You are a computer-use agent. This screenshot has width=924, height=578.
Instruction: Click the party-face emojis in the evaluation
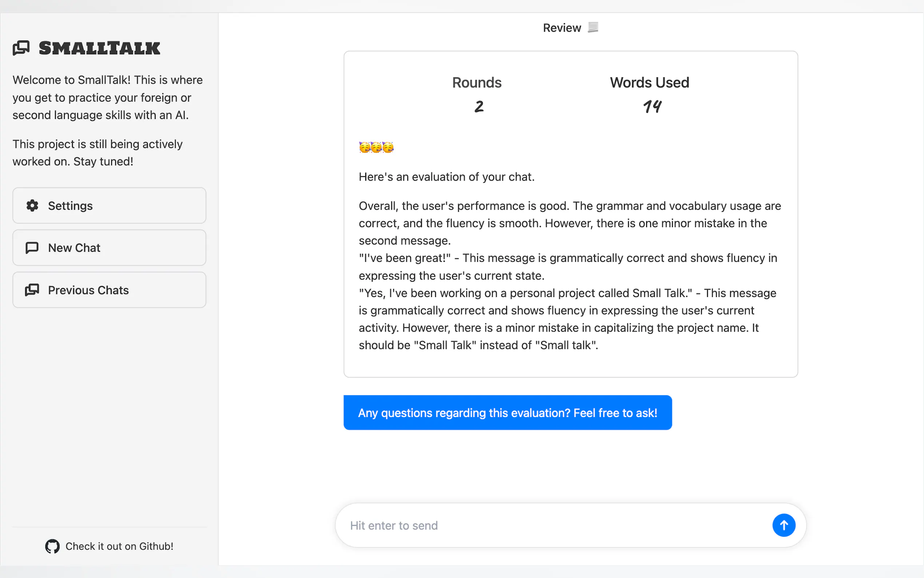376,147
